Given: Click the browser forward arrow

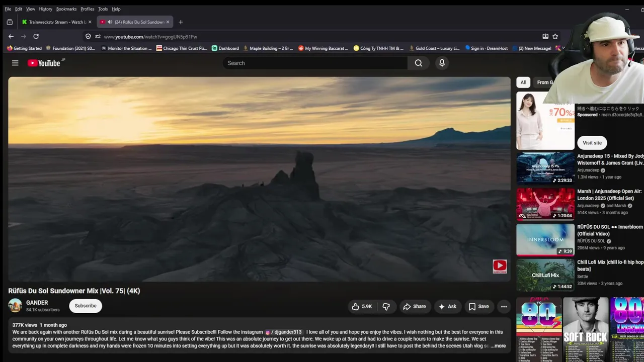Looking at the screenshot, I should [x=23, y=36].
